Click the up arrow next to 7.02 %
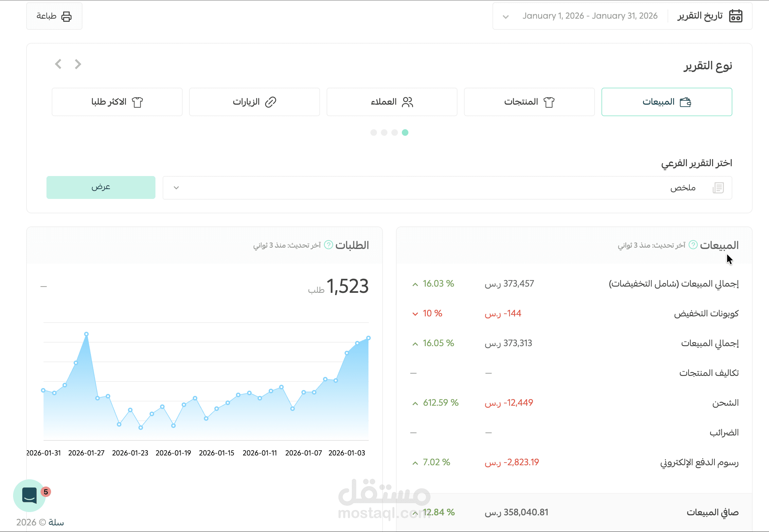The height and width of the screenshot is (532, 769). pos(415,463)
